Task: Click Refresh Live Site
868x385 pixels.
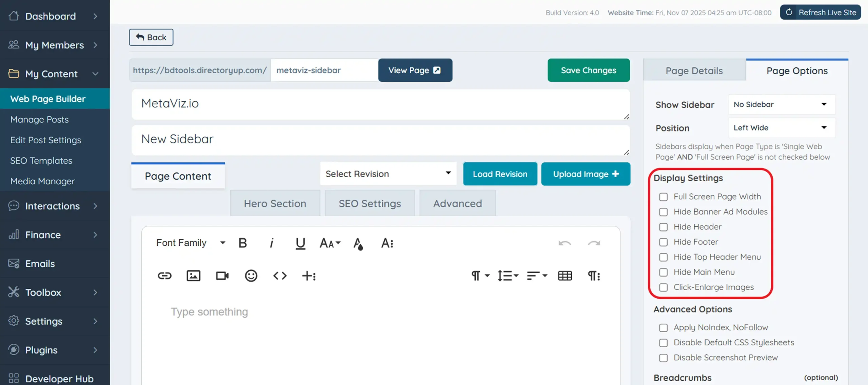Action: [820, 12]
